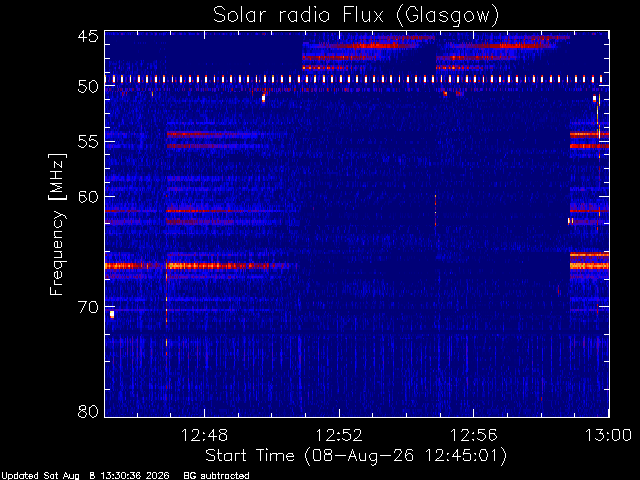Click the red emission band near 46 MHz at 12:53
The height and width of the screenshot is (480, 640).
(369, 46)
